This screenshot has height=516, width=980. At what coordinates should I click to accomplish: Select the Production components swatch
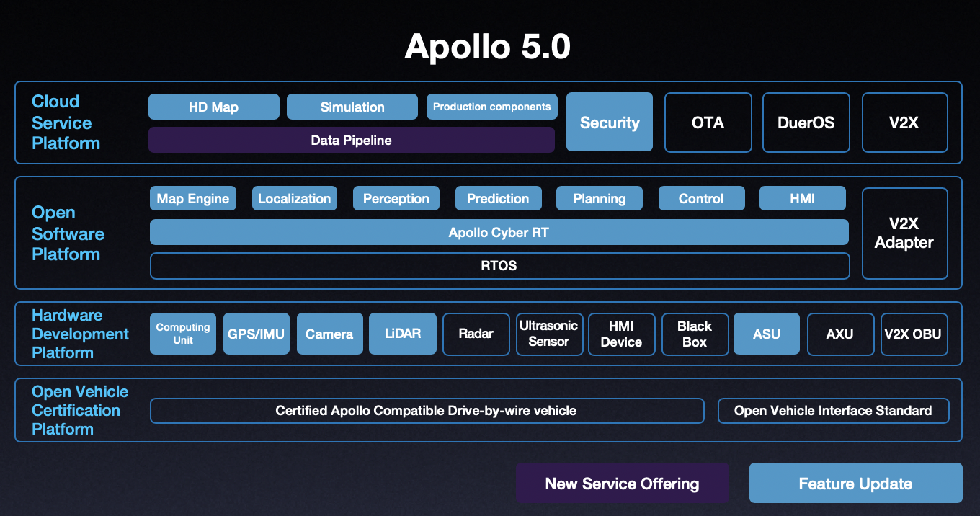pyautogui.click(x=491, y=106)
